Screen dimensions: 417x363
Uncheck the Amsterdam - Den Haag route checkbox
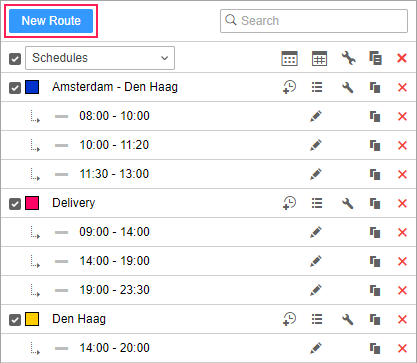tap(15, 88)
